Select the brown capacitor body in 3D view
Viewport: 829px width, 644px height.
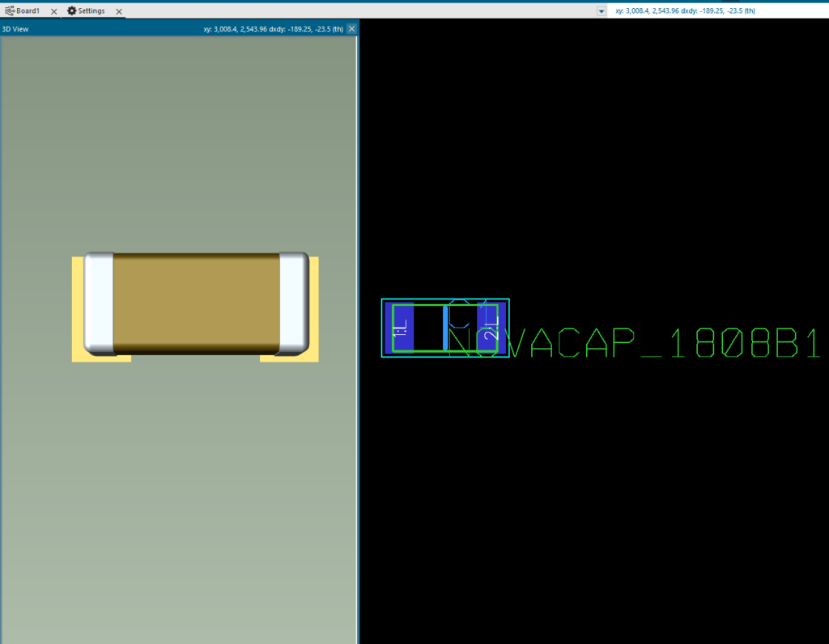tap(196, 303)
